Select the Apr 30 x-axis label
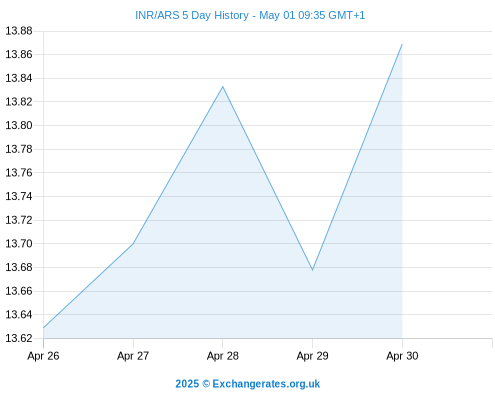Viewport: 495px width, 400px height. (x=402, y=356)
